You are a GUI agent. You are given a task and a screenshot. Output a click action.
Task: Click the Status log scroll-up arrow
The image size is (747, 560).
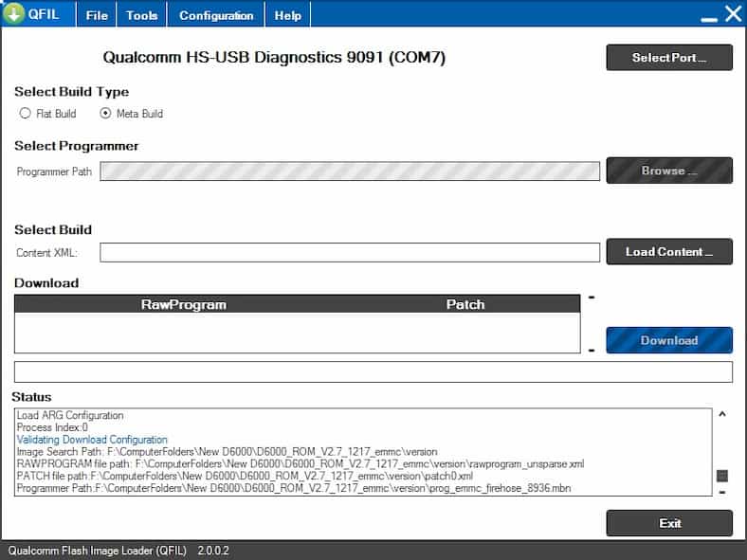pos(722,414)
